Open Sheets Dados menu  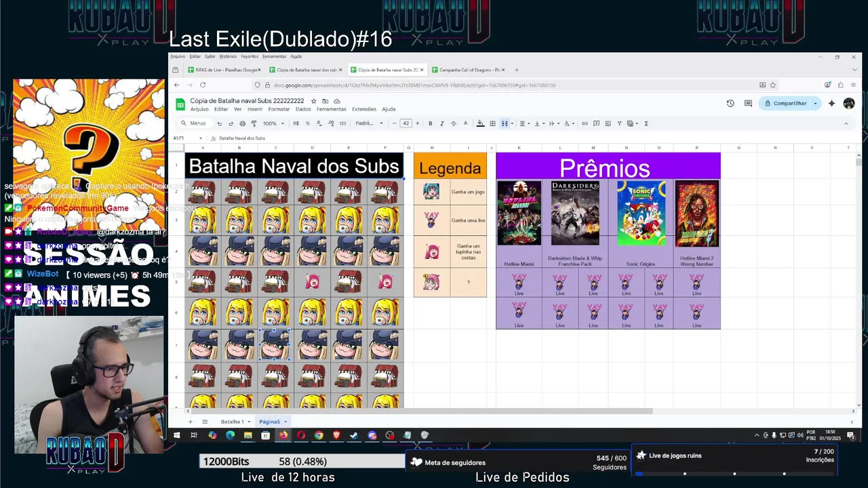(303, 109)
